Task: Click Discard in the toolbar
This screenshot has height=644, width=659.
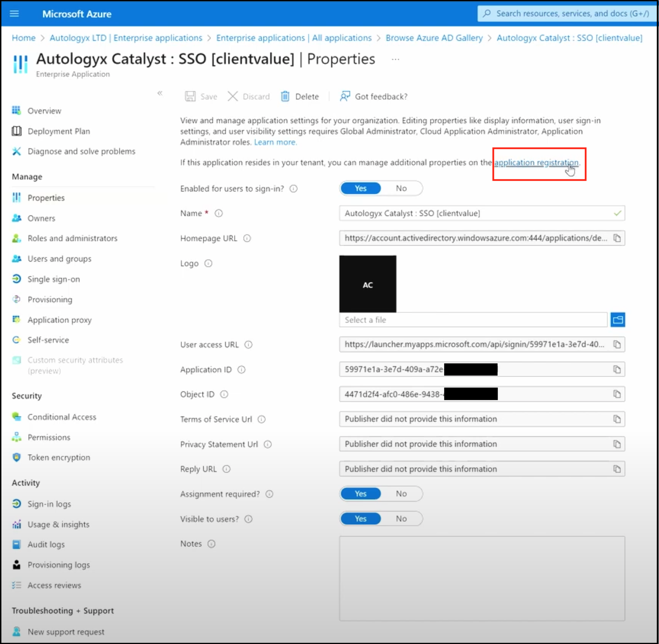Action: (249, 96)
